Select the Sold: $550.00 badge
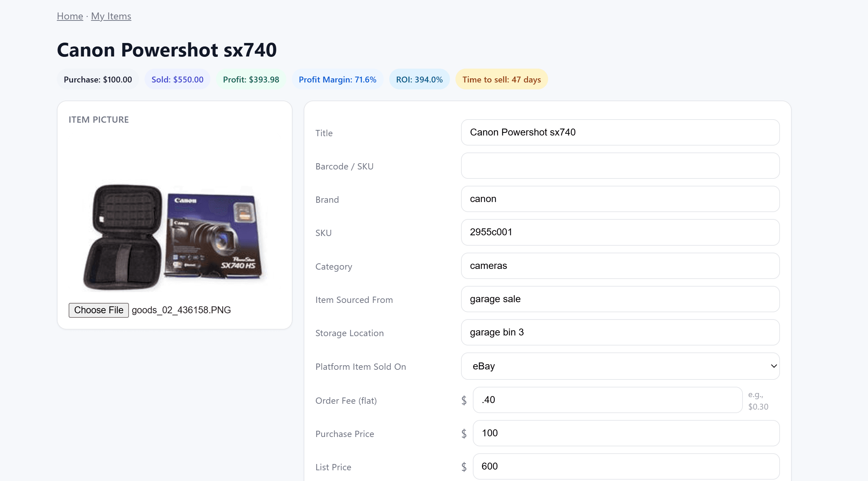The image size is (868, 481). (177, 79)
